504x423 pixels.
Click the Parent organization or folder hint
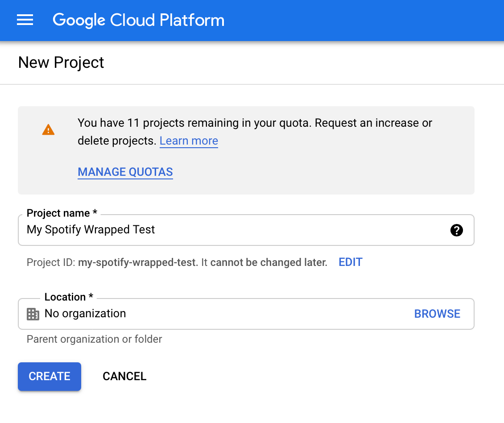coord(94,339)
